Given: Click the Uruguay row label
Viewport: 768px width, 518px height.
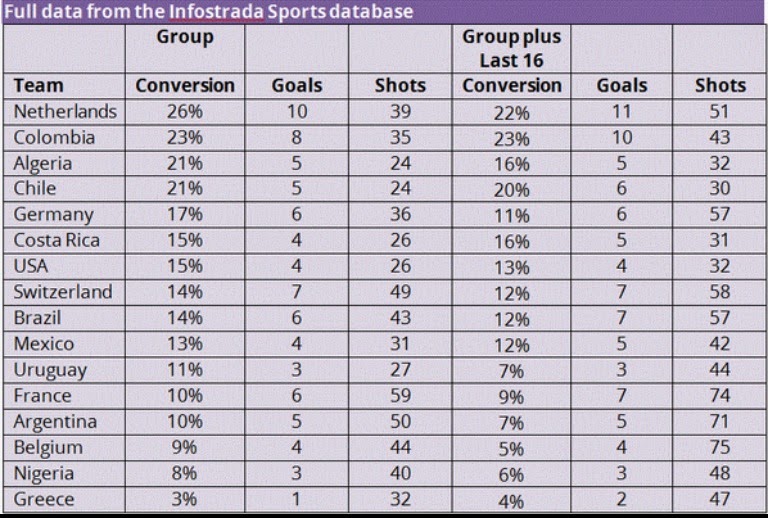Looking at the screenshot, I should pyautogui.click(x=50, y=369).
